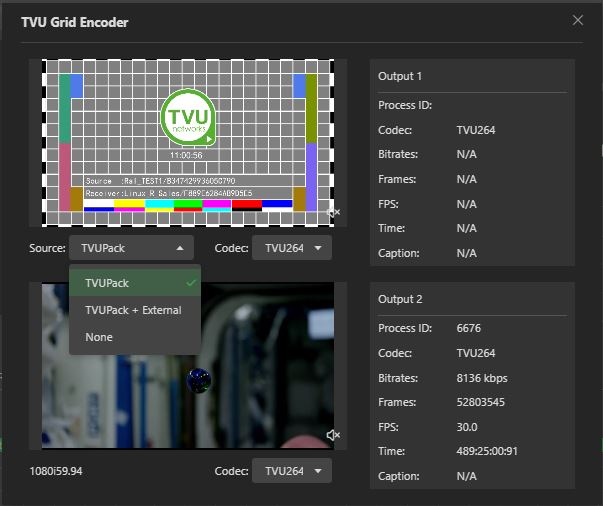Click the bitrate value 8136 kbps

coord(482,378)
